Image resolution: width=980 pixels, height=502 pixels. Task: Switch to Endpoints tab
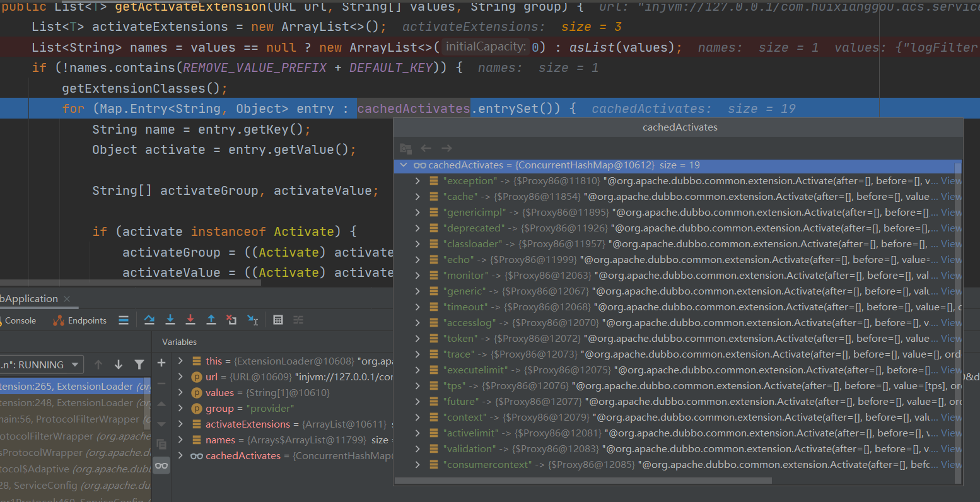80,320
